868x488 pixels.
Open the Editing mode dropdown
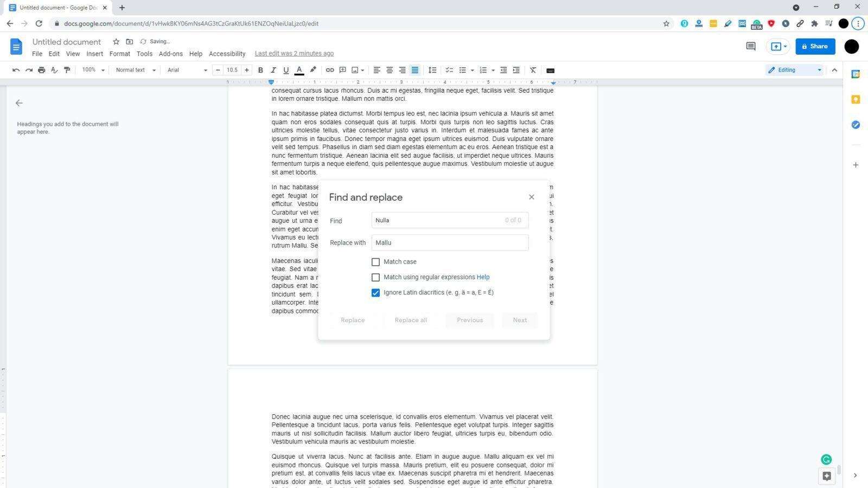(794, 69)
